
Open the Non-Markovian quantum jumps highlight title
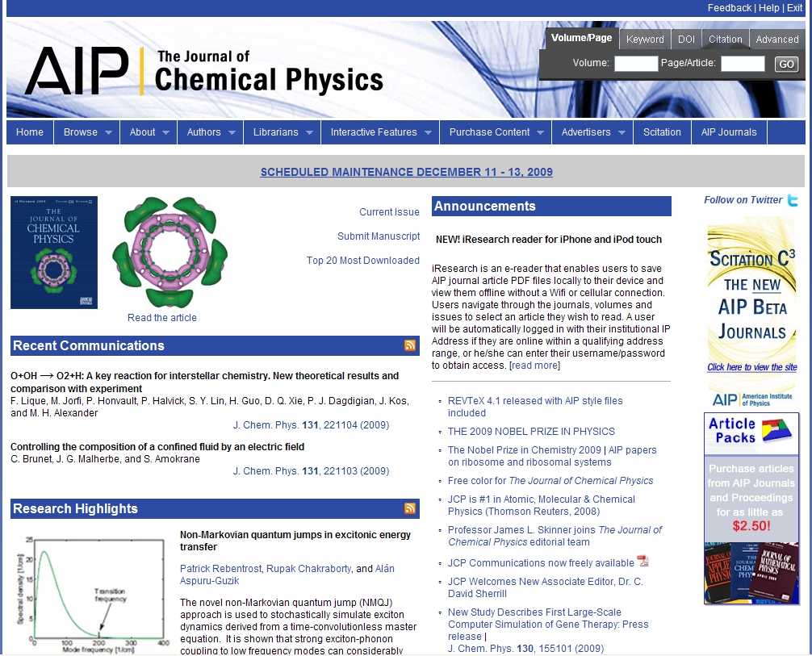[x=295, y=541]
